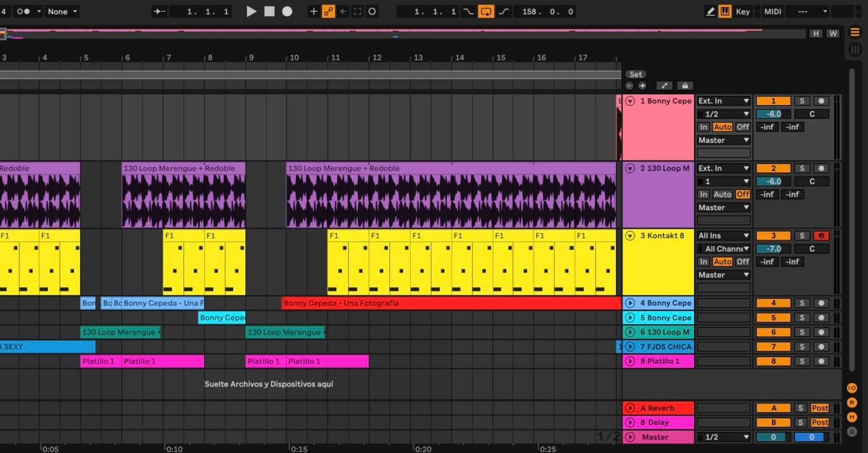Unfold the 4 Bonny Cepe track
868x453 pixels.
pyautogui.click(x=630, y=303)
